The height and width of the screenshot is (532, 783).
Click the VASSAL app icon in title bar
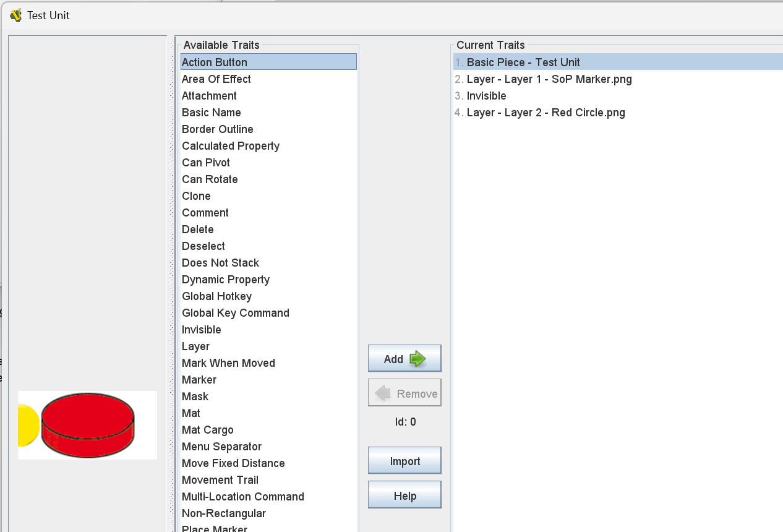click(x=15, y=15)
